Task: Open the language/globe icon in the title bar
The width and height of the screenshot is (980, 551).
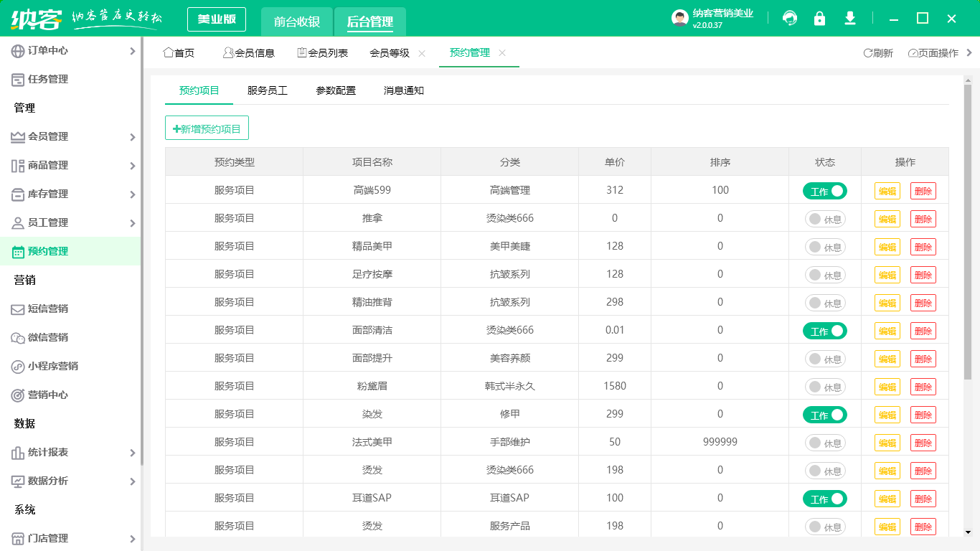Action: 790,19
